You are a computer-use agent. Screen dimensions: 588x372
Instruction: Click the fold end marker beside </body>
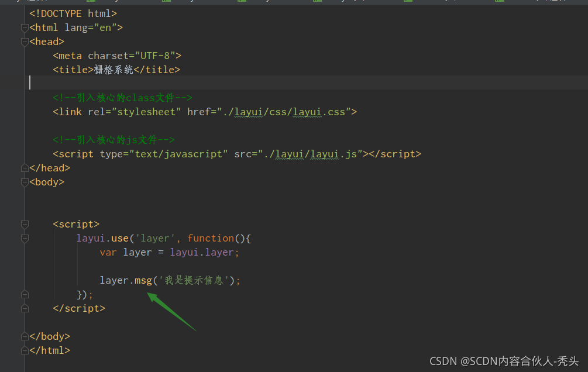(x=25, y=336)
